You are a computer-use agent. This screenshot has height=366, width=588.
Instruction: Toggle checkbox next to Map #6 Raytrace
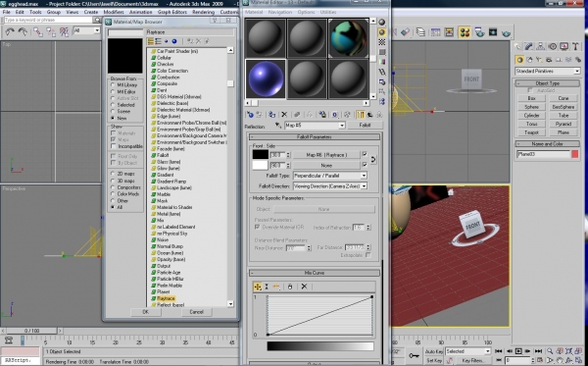pos(365,154)
